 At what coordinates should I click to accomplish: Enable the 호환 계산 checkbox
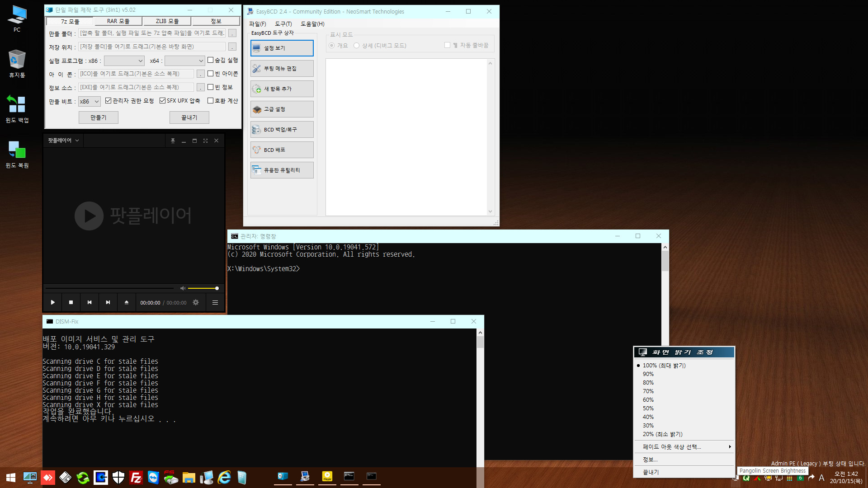[x=210, y=101]
